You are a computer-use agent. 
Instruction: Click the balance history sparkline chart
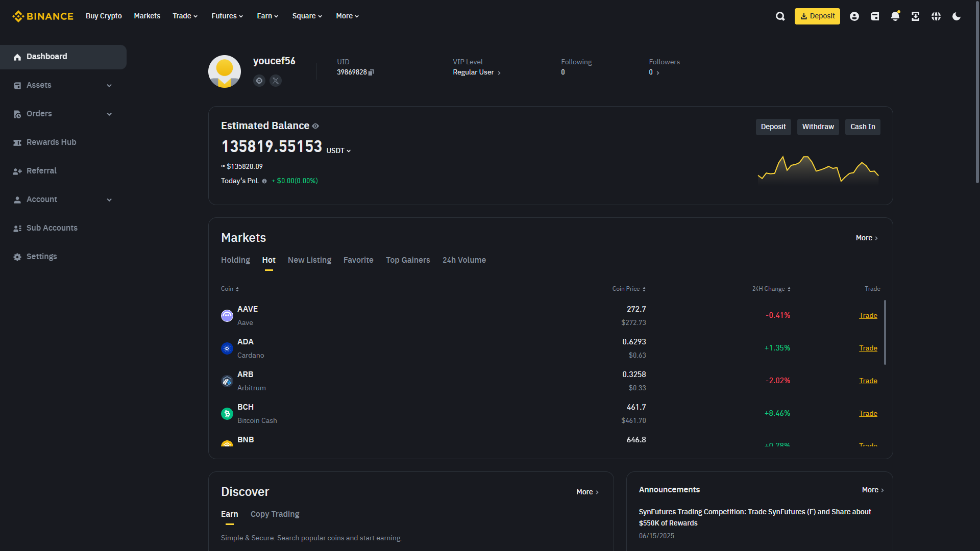click(x=818, y=170)
